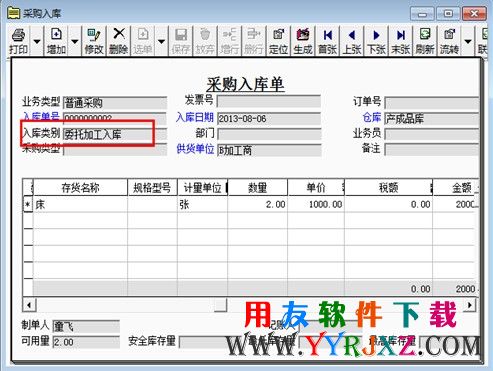Click the 部门 field
Screen dimensions: 493x371
point(269,134)
